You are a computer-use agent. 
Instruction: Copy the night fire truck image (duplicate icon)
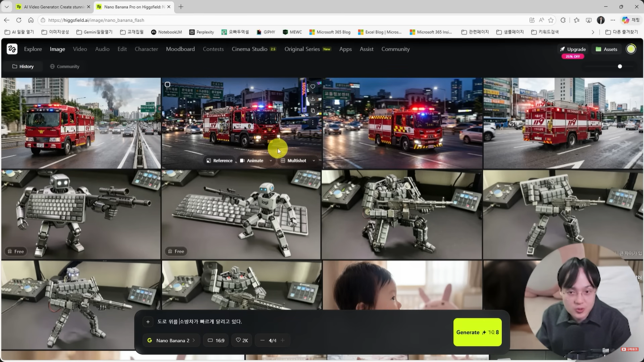(x=313, y=111)
